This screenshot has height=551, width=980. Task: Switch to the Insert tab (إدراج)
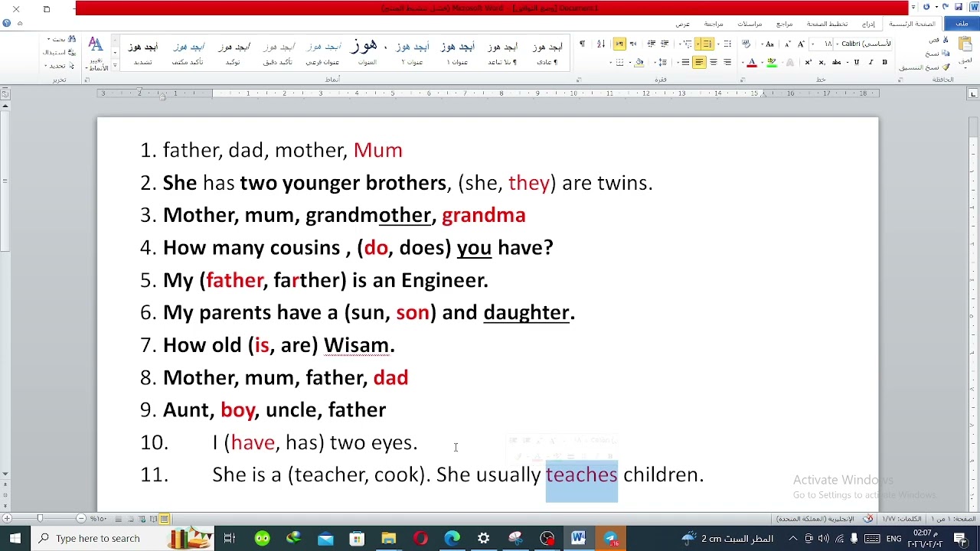[869, 24]
